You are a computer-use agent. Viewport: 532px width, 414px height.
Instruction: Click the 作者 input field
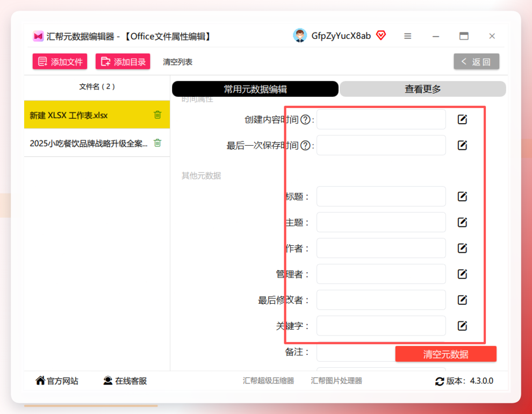pyautogui.click(x=381, y=248)
